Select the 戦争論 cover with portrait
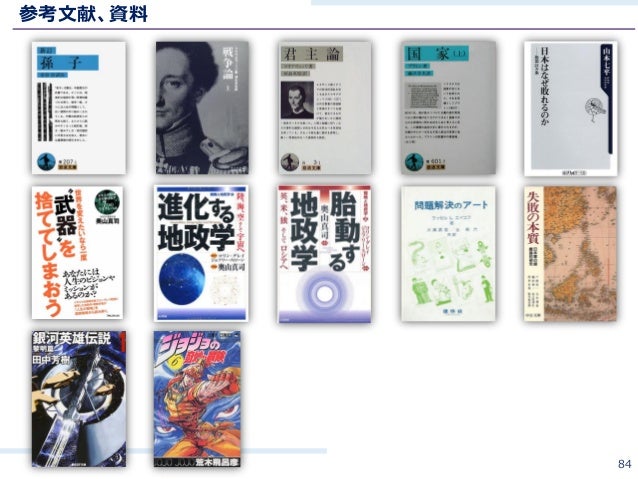The height and width of the screenshot is (479, 638). pyautogui.click(x=202, y=108)
